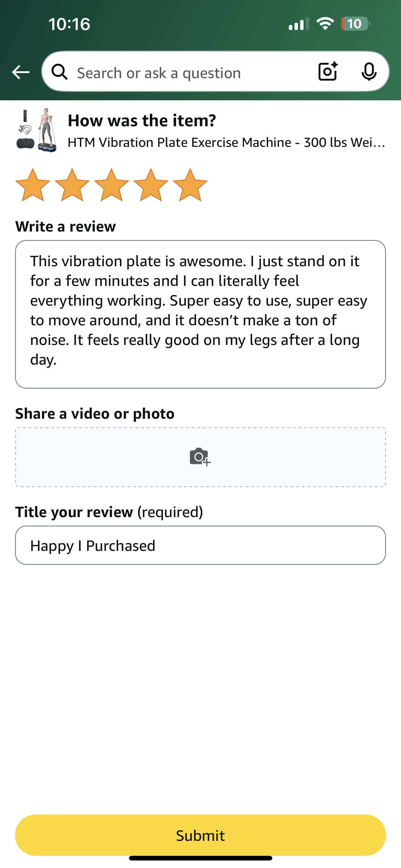Screen dimensions: 401x868
Task: Tap the microphone voice search icon
Action: 369,72
